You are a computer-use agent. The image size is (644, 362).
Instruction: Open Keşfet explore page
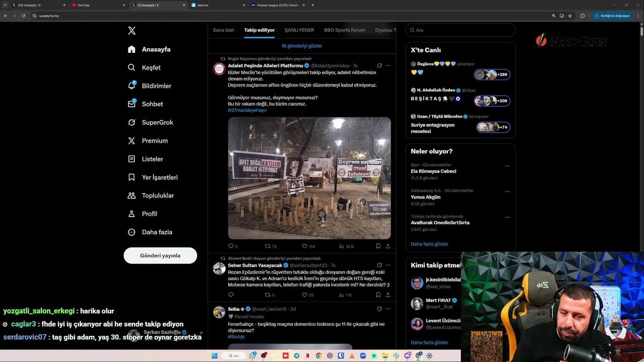pos(144,67)
